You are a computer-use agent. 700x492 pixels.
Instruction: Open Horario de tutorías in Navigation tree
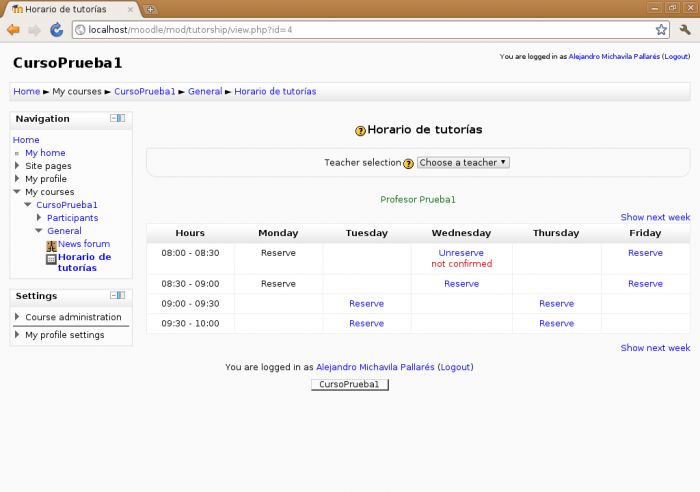(x=84, y=262)
